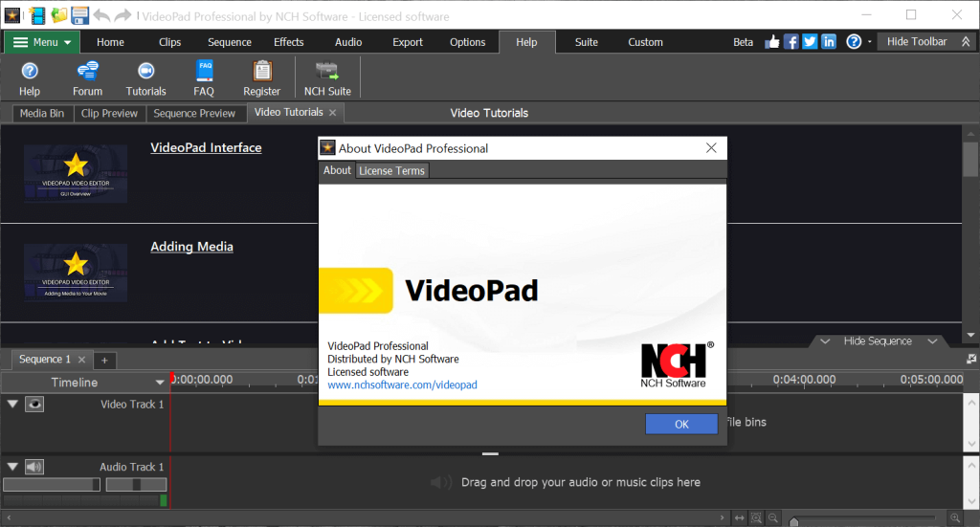Open the green Menu dropdown
Viewport: 980px width, 527px height.
coord(42,42)
